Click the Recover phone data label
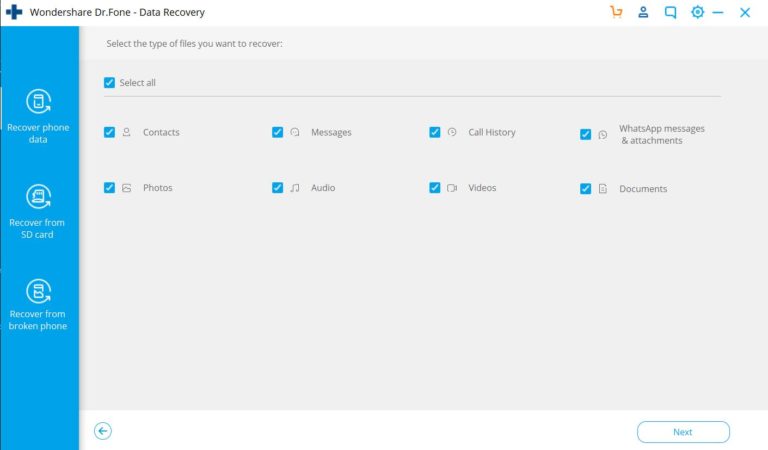 (38, 133)
